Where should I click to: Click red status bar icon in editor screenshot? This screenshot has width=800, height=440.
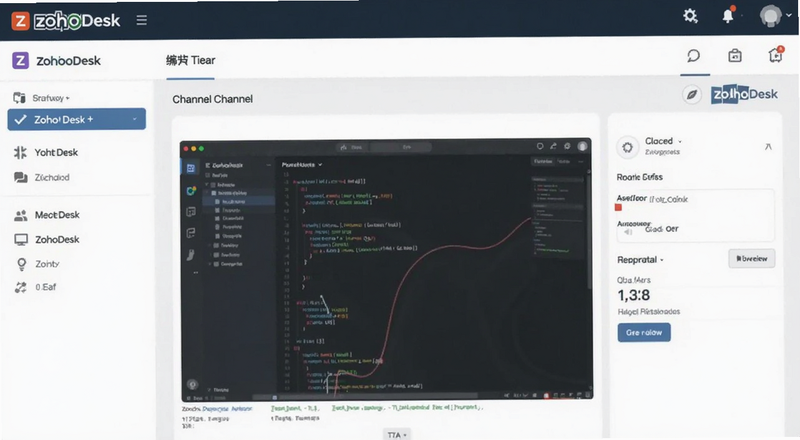pyautogui.click(x=546, y=396)
